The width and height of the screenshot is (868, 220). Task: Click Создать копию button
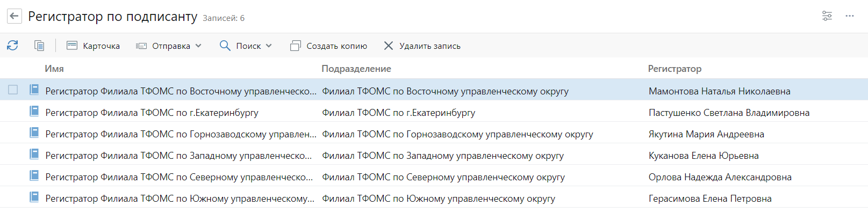[x=328, y=46]
